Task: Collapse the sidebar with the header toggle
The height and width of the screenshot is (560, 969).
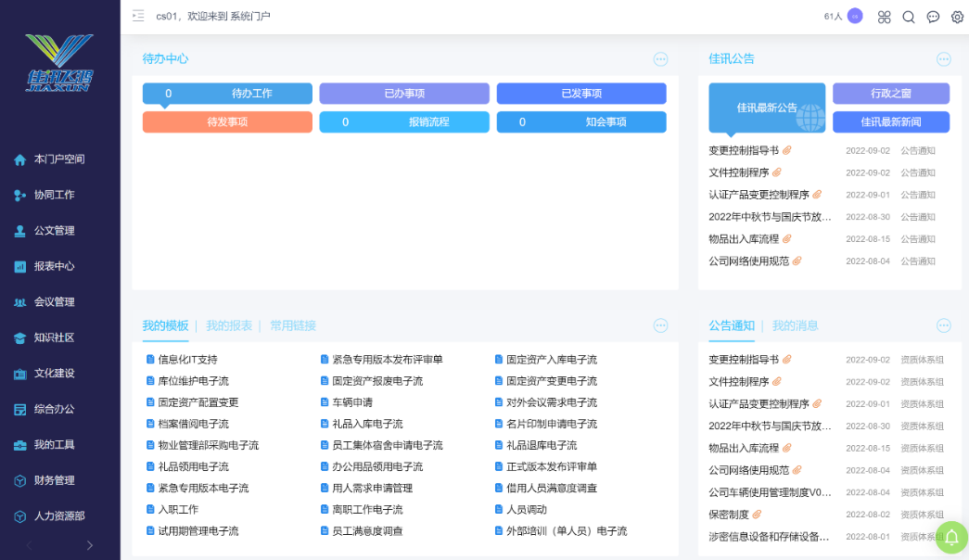Action: 138,16
